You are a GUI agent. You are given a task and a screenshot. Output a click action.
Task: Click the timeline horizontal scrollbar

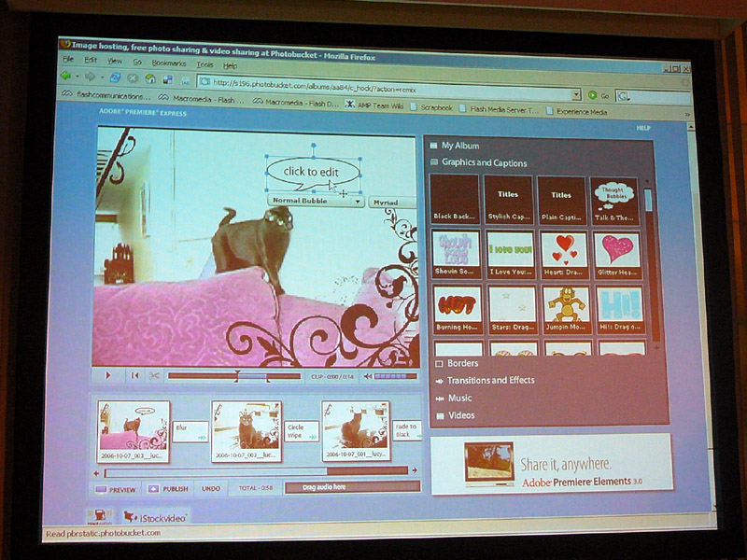[256, 471]
